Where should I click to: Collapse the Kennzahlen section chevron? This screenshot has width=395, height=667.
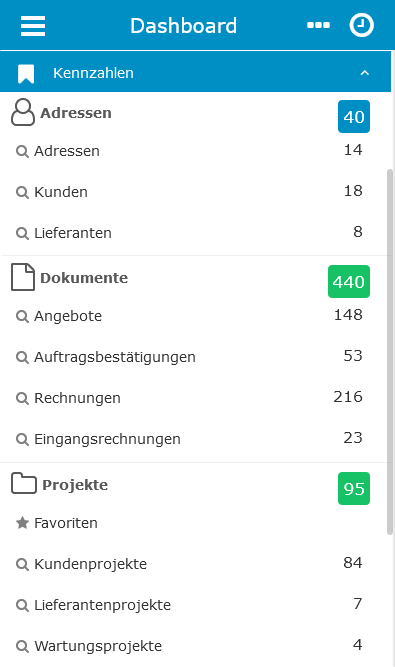pyautogui.click(x=364, y=73)
